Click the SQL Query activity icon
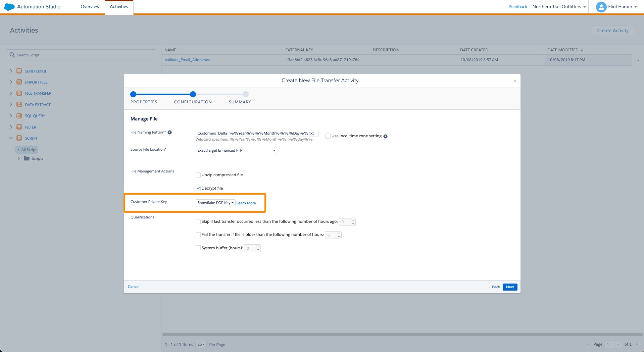The height and width of the screenshot is (352, 644). click(x=19, y=116)
